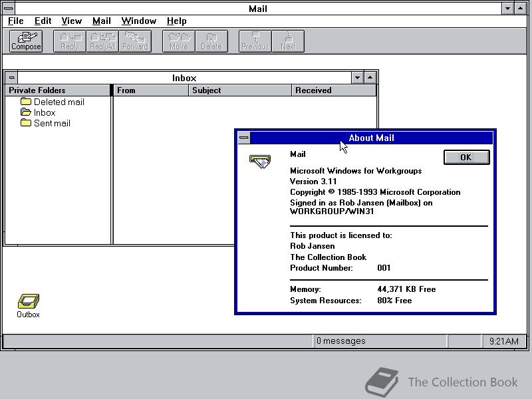Viewport: 532px width, 399px height.
Task: Maximize the Inbox window
Action: coord(370,78)
